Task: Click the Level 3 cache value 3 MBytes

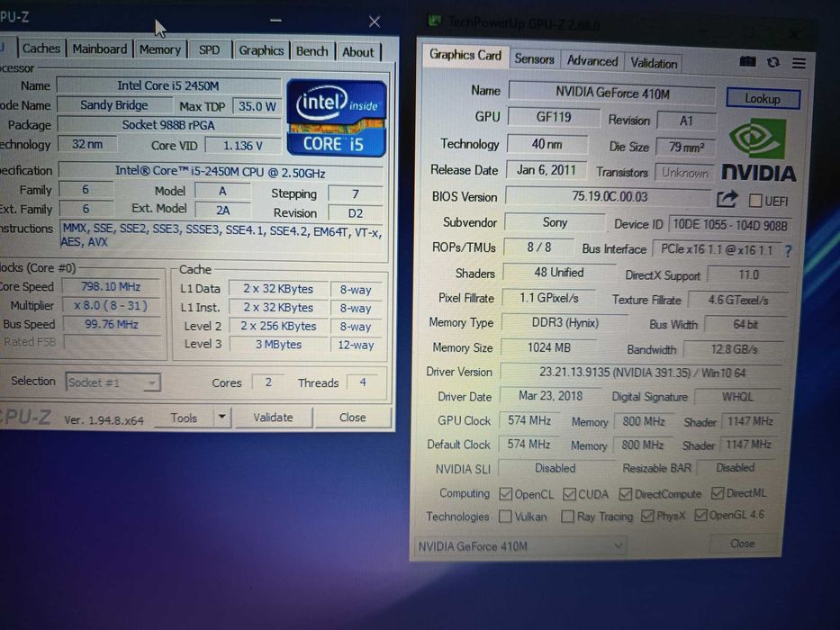Action: click(278, 345)
